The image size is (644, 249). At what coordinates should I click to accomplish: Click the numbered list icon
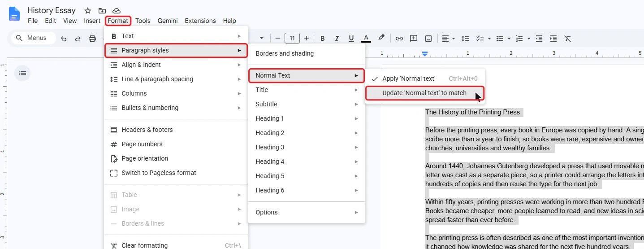click(520, 39)
